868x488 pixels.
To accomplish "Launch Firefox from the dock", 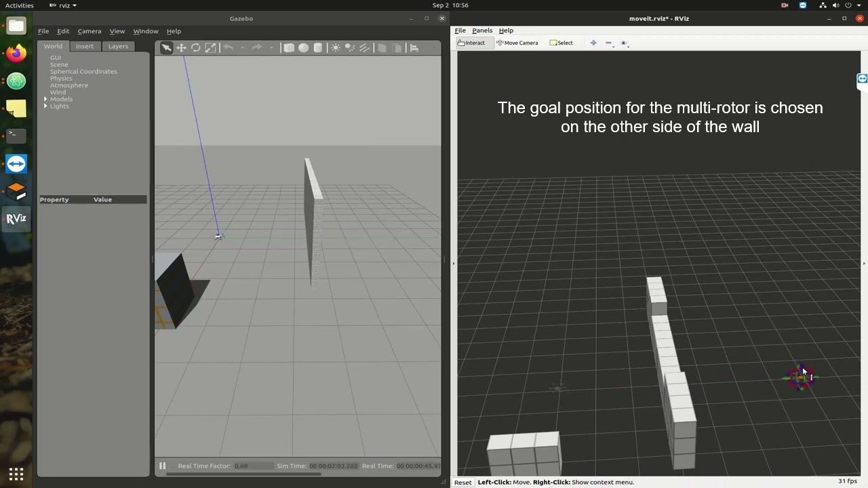I will (16, 54).
